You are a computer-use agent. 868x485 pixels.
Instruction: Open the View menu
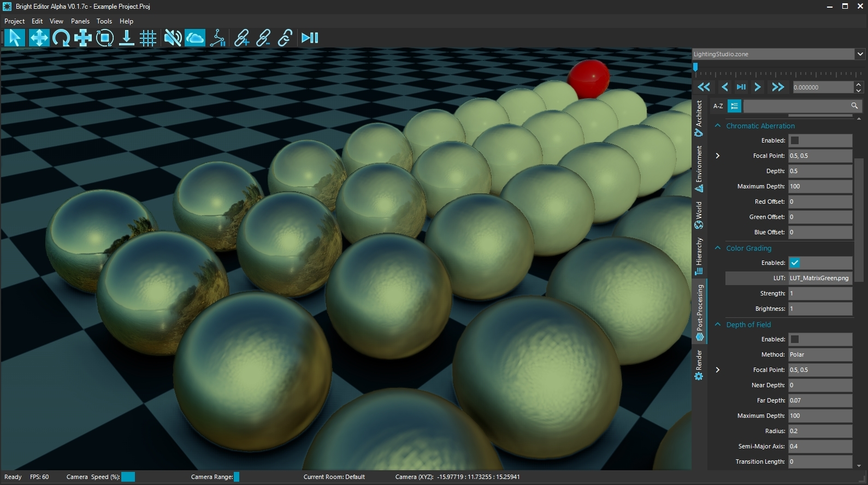(56, 21)
